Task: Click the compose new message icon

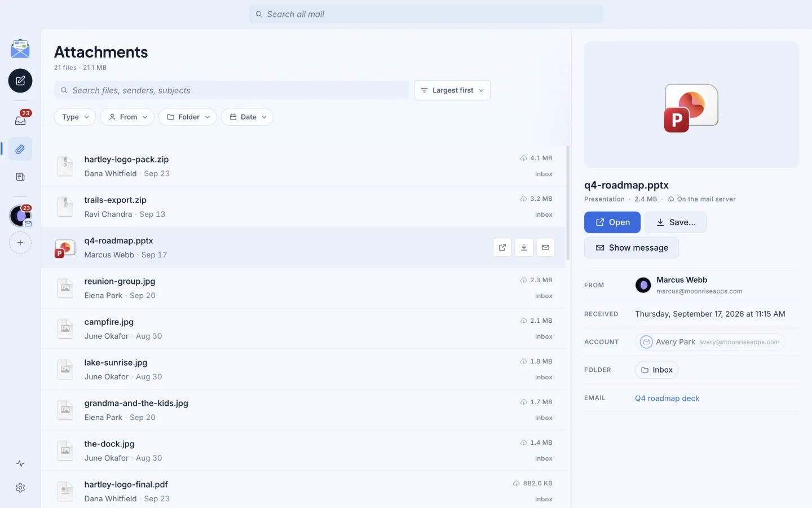Action: [20, 81]
